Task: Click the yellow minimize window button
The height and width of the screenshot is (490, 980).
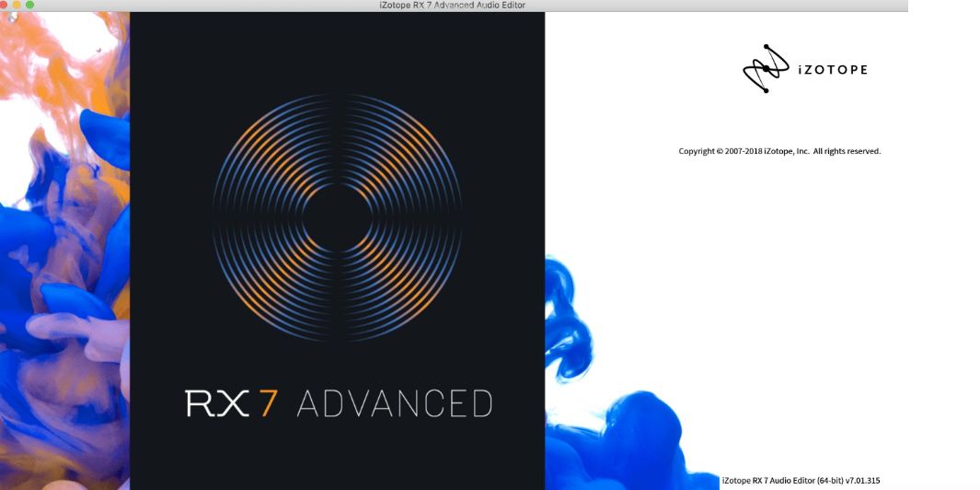Action: [17, 5]
